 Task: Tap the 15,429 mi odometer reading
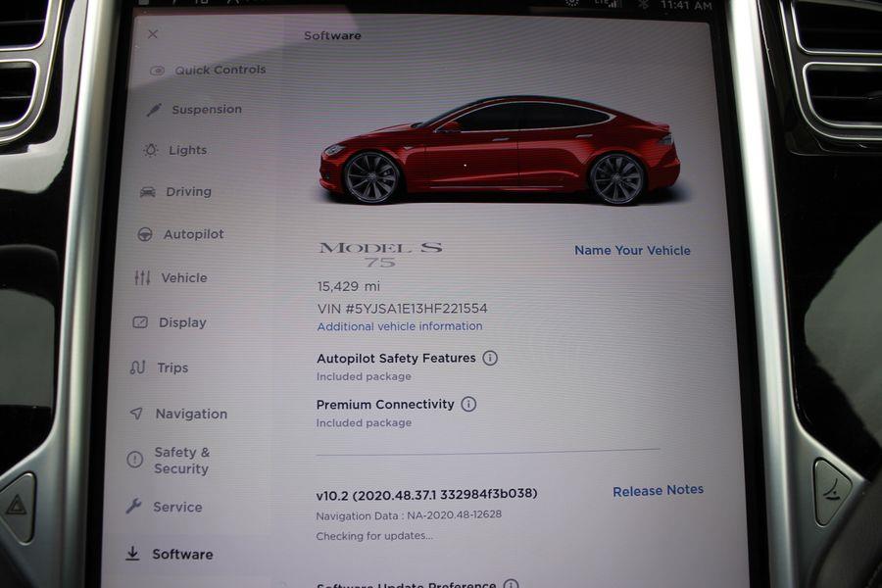click(x=348, y=286)
